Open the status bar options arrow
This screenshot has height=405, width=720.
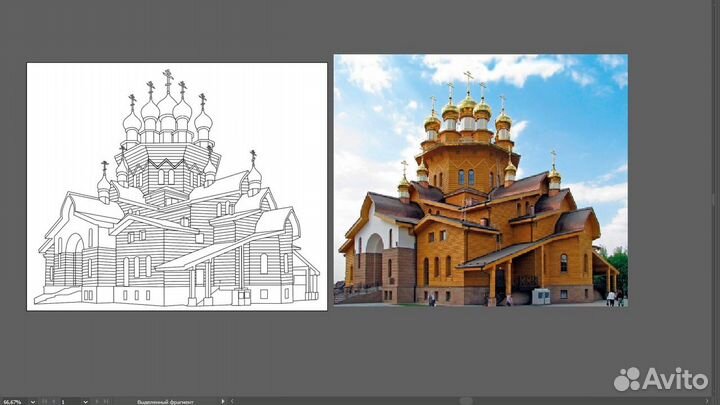click(223, 401)
